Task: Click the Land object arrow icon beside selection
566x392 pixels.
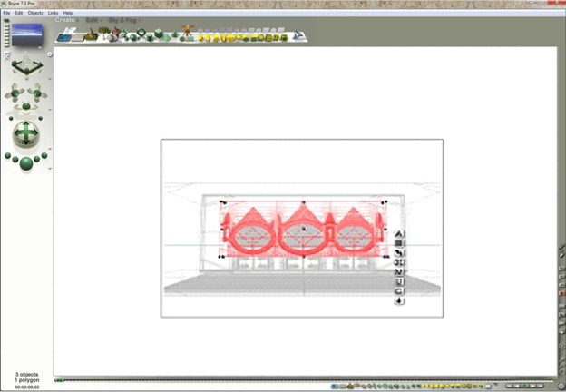Action: (x=399, y=300)
